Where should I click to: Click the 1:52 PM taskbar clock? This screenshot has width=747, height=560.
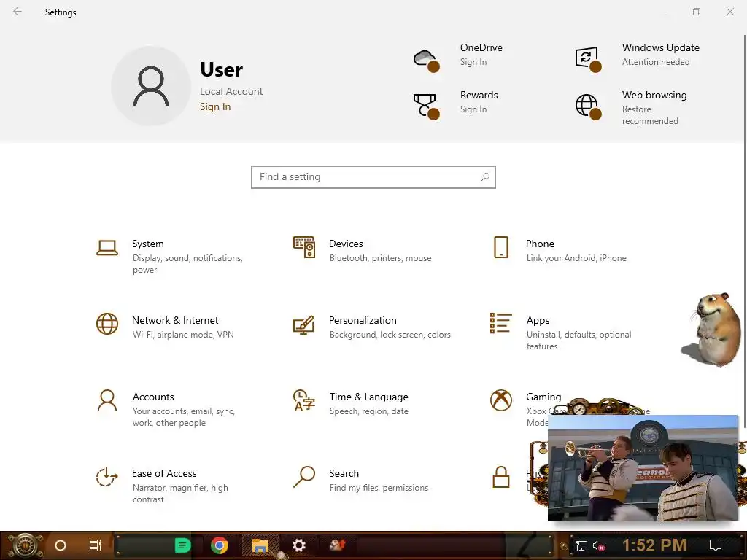[x=654, y=545]
